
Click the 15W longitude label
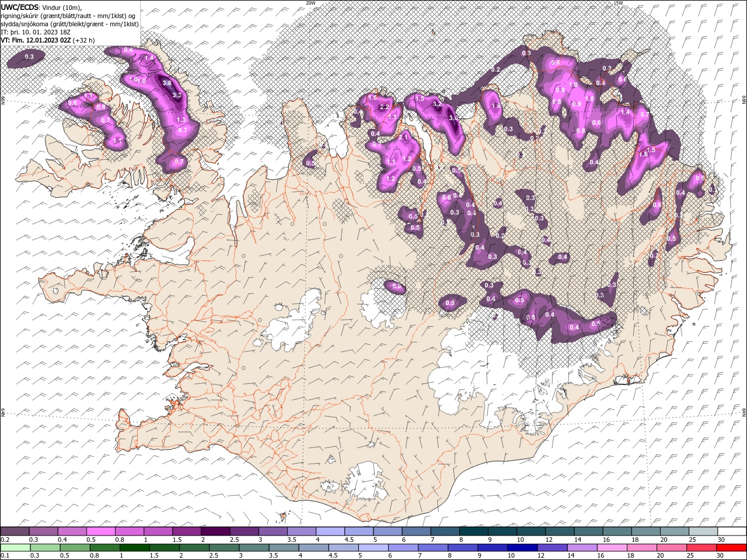(618, 3)
